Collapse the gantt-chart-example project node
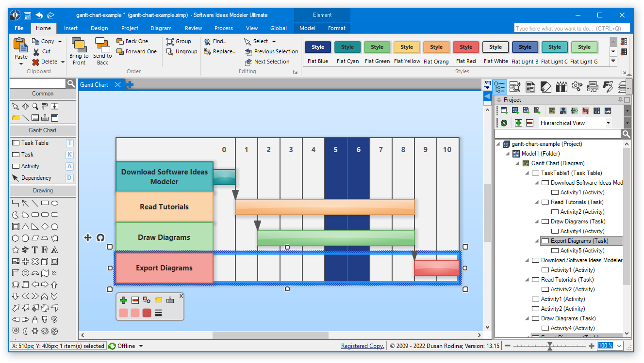This screenshot has height=363, width=644. (x=498, y=144)
